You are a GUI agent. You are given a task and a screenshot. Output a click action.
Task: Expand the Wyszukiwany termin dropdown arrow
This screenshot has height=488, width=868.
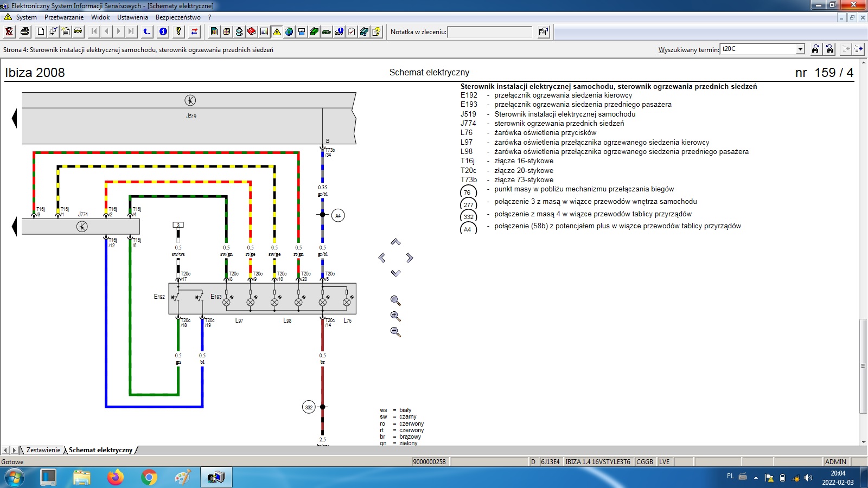click(x=800, y=49)
